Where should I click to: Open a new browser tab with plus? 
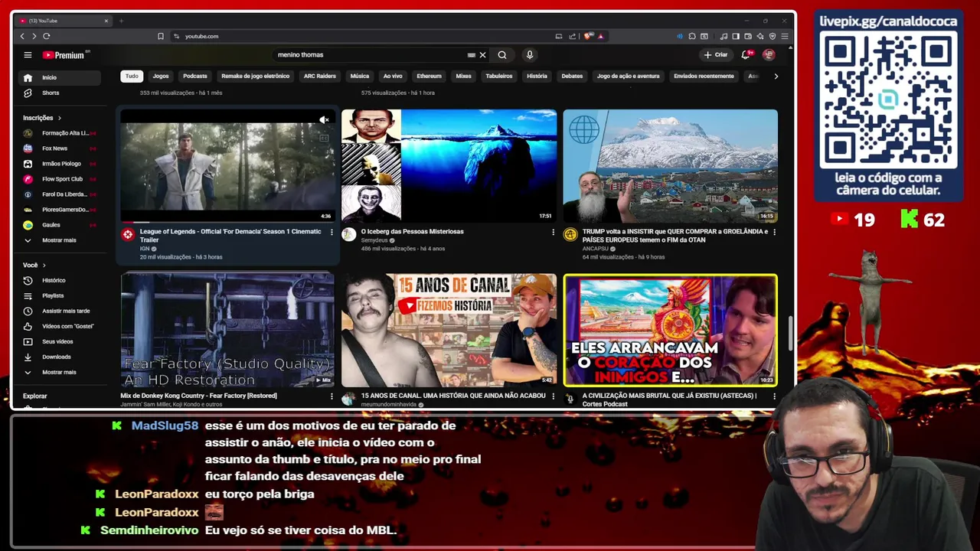pos(121,21)
